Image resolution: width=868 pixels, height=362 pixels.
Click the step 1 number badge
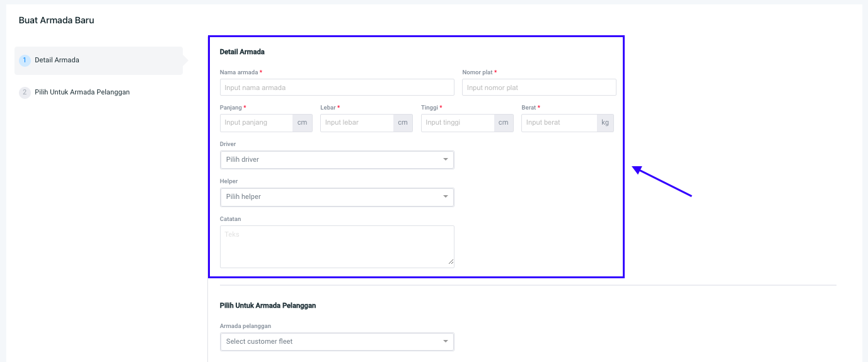click(25, 60)
